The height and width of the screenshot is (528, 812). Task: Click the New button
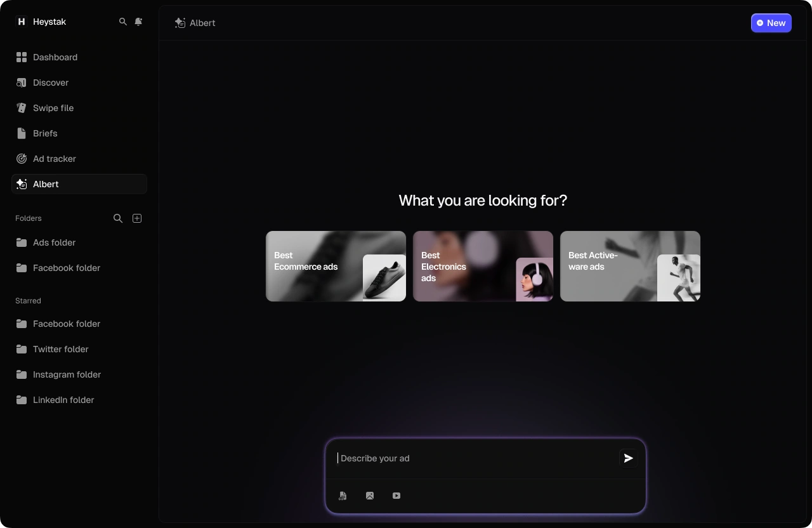pyautogui.click(x=771, y=23)
